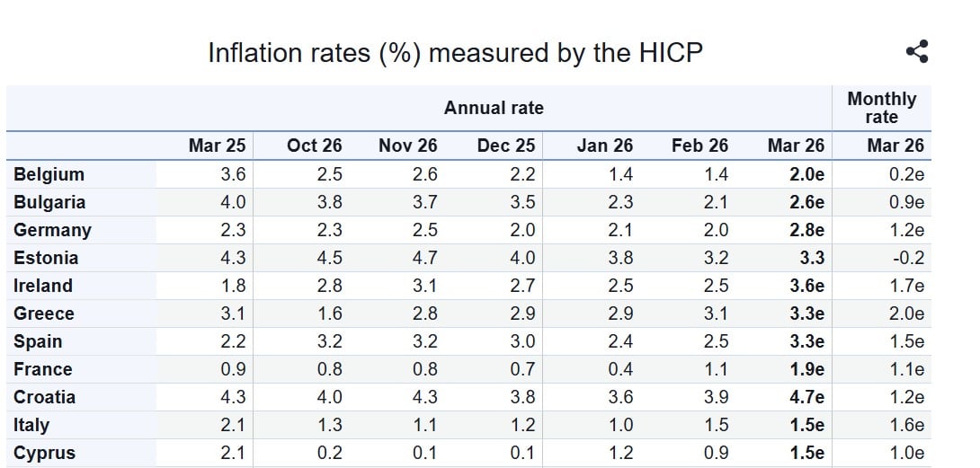Viewport: 980px width, 468px height.
Task: Select the Spain row label
Action: 38,341
